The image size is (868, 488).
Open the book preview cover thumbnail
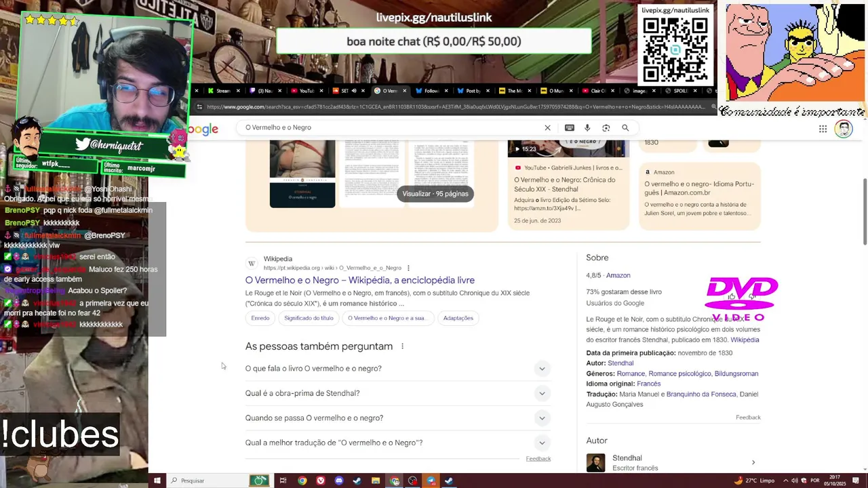[x=302, y=174]
